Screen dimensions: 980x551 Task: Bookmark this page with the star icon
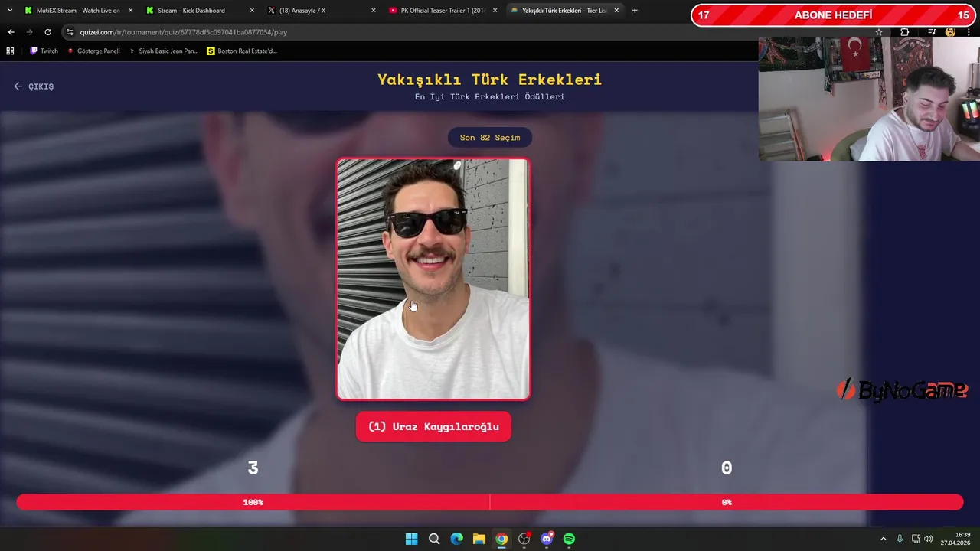pyautogui.click(x=879, y=32)
